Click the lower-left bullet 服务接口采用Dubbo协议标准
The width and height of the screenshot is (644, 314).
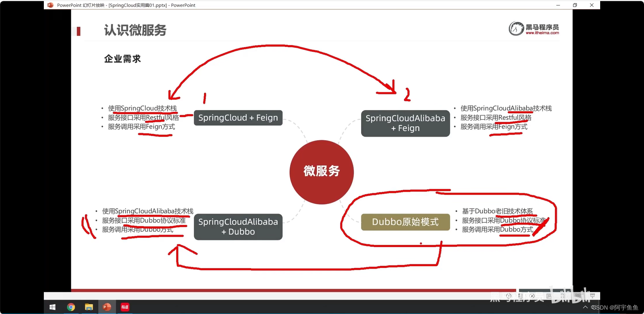click(144, 220)
